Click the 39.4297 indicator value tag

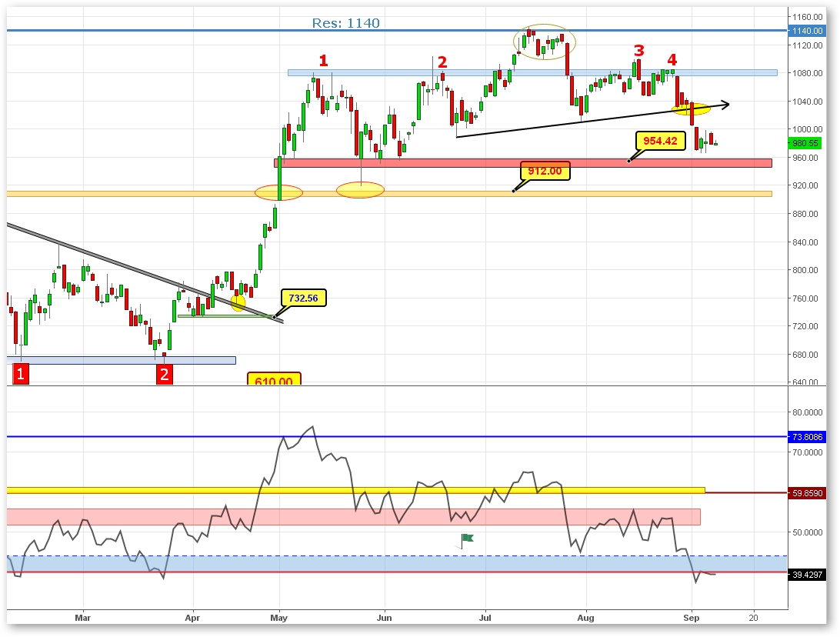click(805, 574)
